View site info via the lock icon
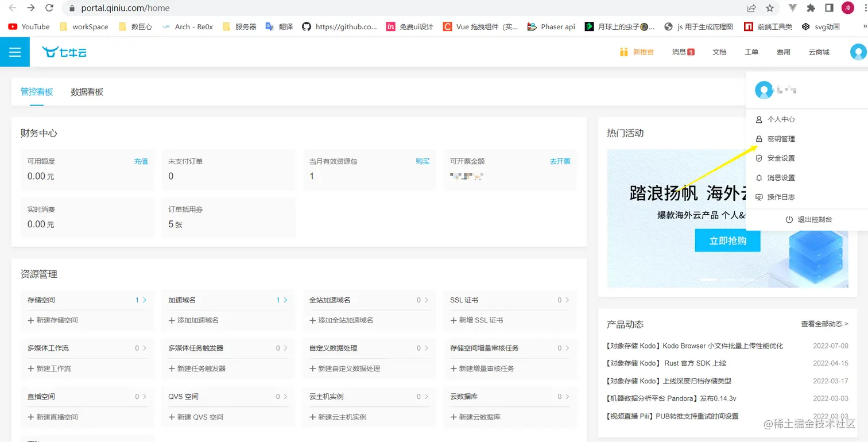Viewport: 868px width, 442px height. (x=72, y=9)
